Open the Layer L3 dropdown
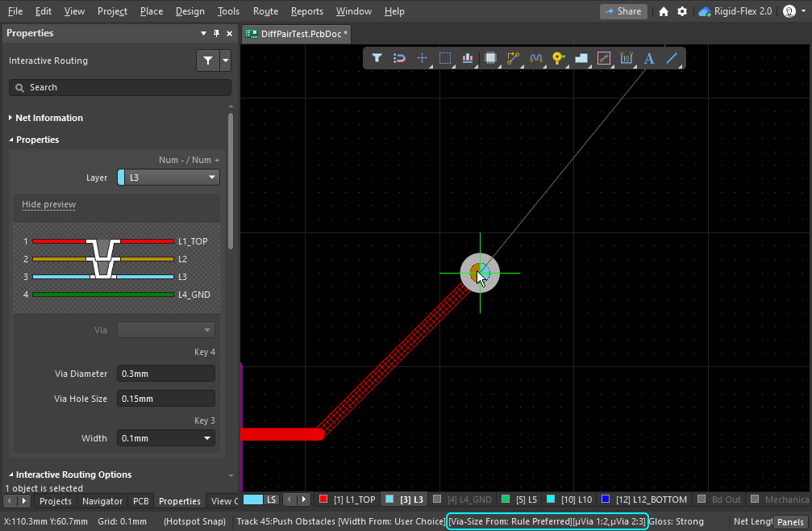The image size is (812, 531). pos(169,178)
